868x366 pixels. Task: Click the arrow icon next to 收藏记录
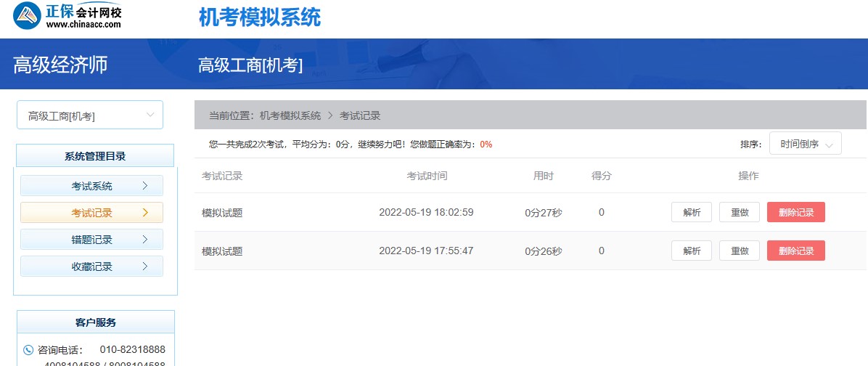click(145, 267)
